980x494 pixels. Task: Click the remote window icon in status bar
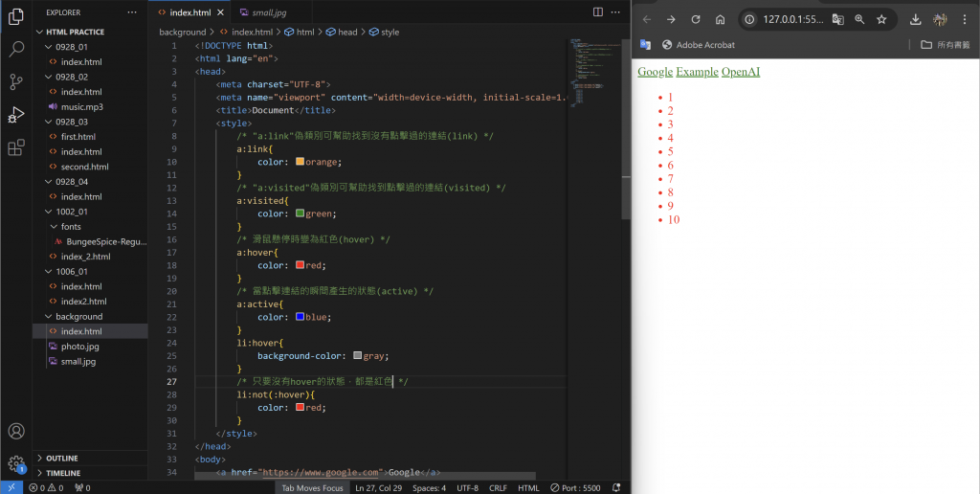point(11,487)
